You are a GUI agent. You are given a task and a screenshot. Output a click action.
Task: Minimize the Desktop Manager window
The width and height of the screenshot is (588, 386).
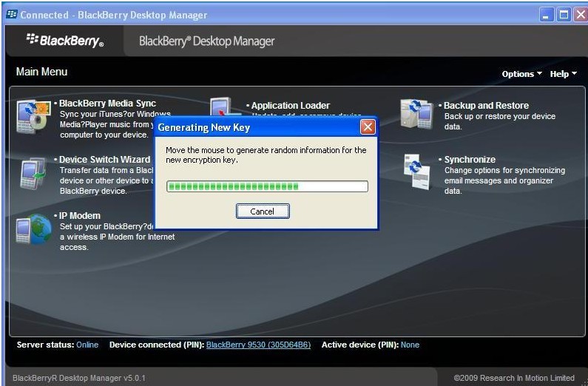(x=546, y=15)
